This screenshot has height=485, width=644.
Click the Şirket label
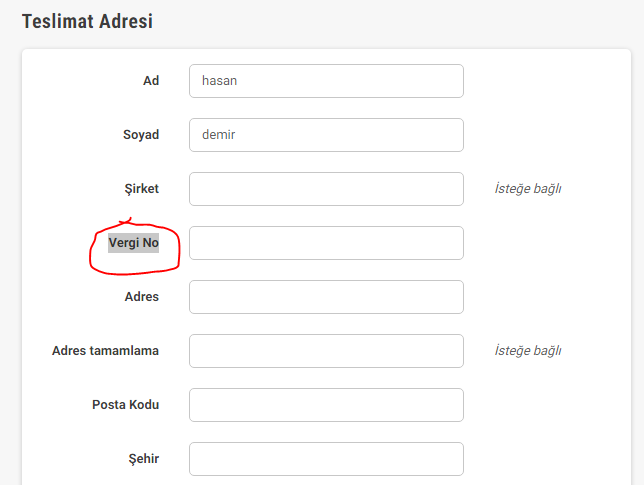tap(141, 189)
